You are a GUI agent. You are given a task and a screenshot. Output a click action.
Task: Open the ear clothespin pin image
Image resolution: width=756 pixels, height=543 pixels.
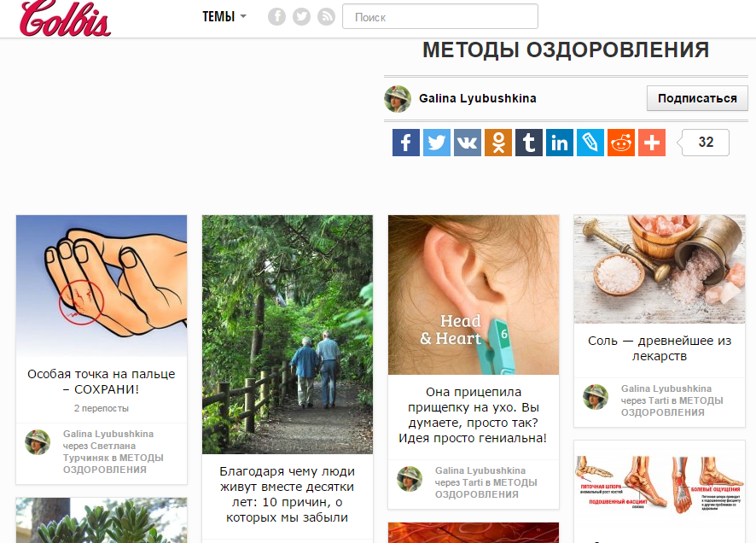(474, 295)
